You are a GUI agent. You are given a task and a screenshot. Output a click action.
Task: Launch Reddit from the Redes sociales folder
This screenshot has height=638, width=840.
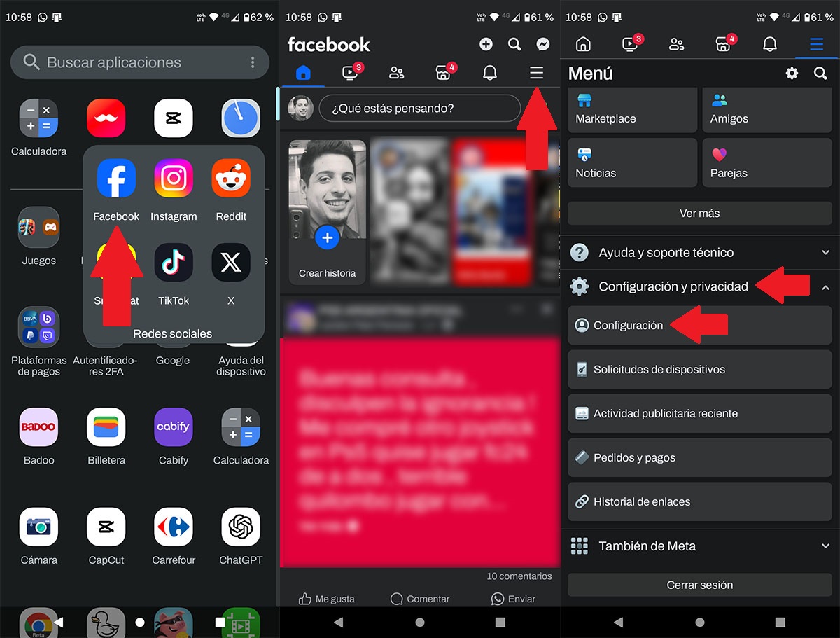click(x=231, y=179)
